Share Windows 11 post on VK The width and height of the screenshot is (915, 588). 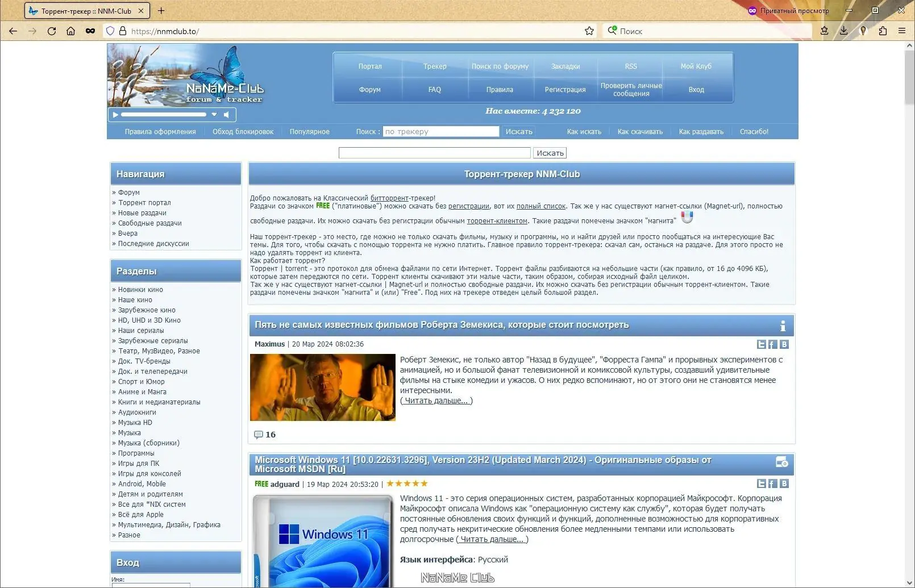tap(784, 483)
